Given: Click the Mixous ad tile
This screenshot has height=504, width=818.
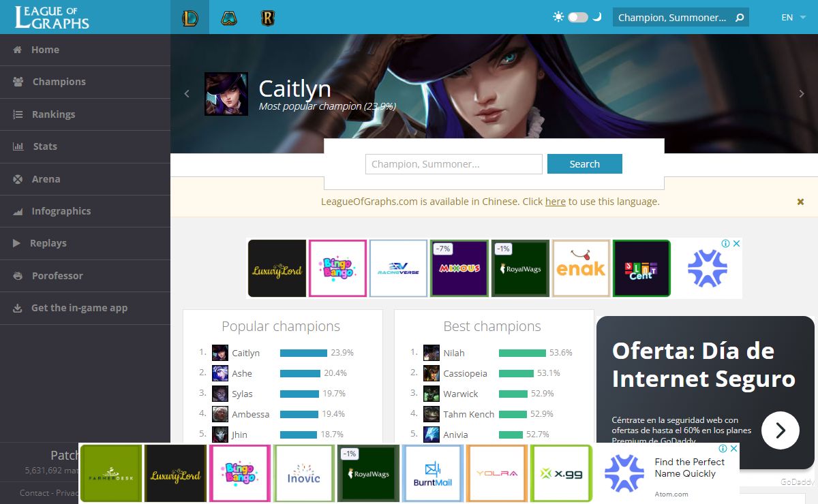Looking at the screenshot, I should click(459, 268).
